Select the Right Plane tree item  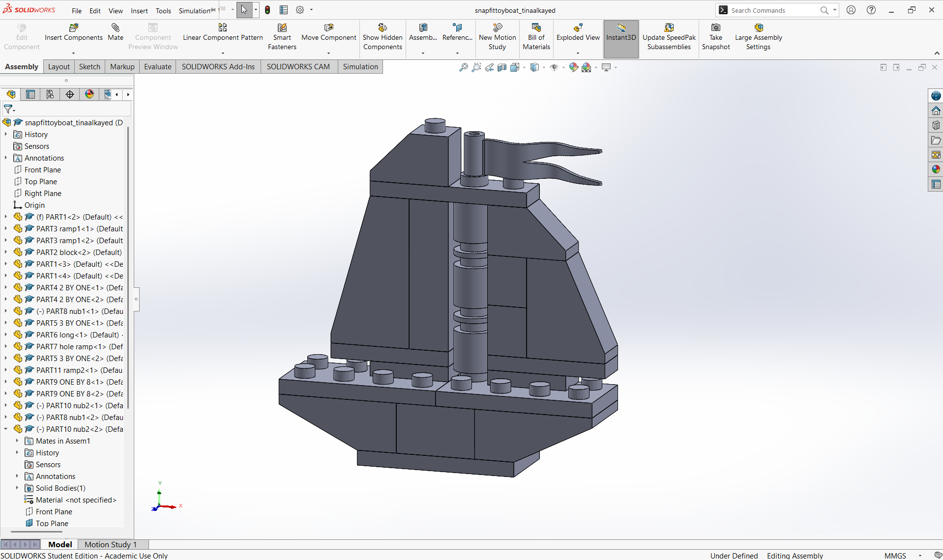43,194
